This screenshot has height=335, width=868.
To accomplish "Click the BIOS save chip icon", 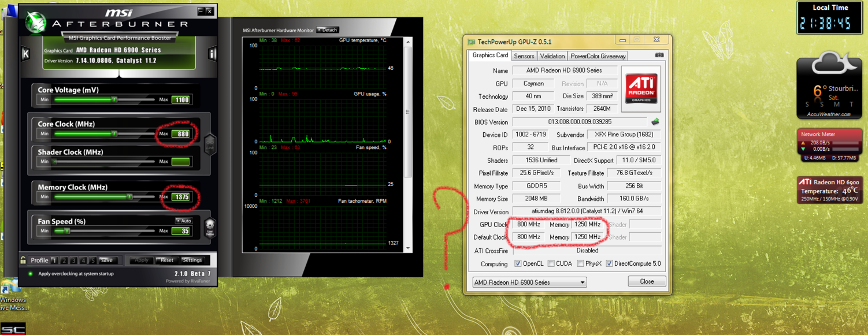I will (x=655, y=122).
